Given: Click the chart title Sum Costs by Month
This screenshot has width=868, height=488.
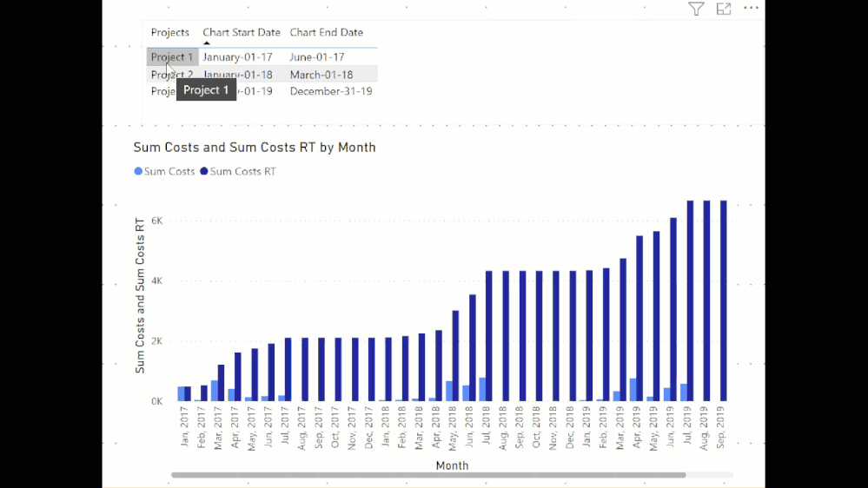Looking at the screenshot, I should [x=255, y=147].
